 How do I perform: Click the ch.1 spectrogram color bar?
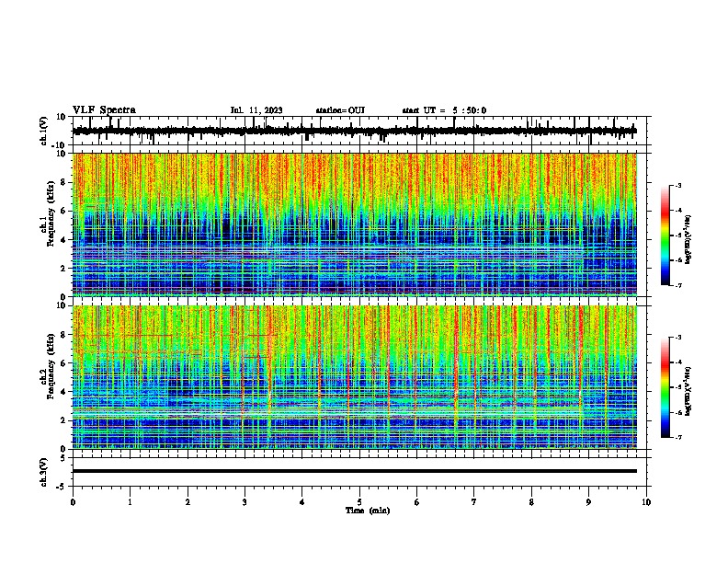[x=665, y=236]
